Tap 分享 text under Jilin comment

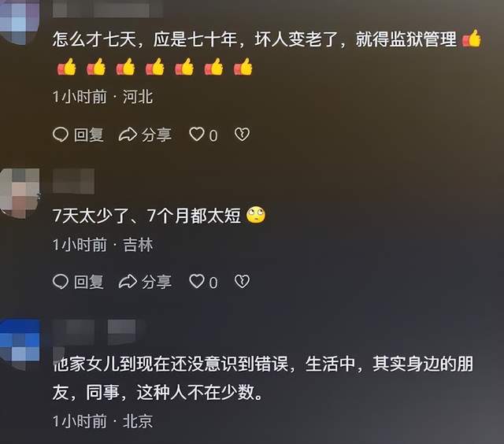point(157,282)
